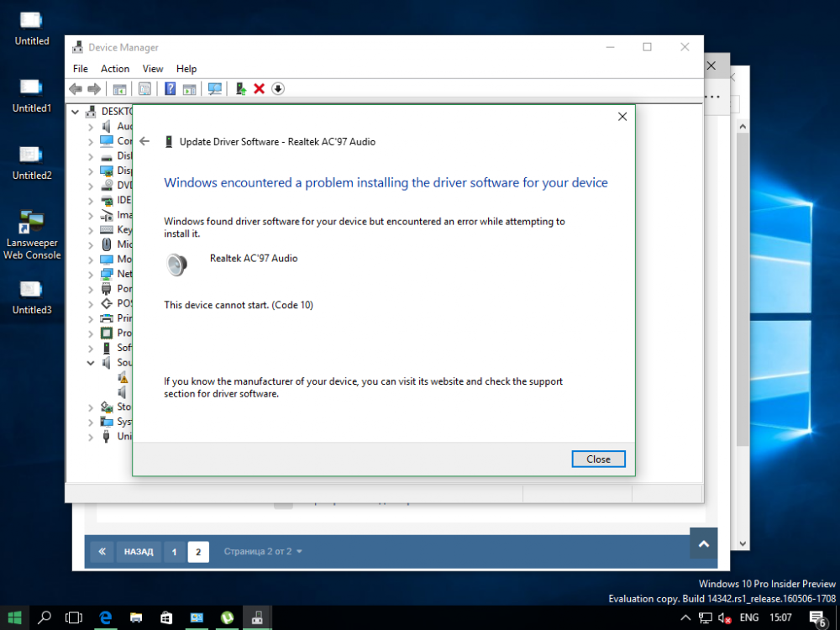Click the muted volume tray icon
This screenshot has width=840, height=630.
[724, 617]
